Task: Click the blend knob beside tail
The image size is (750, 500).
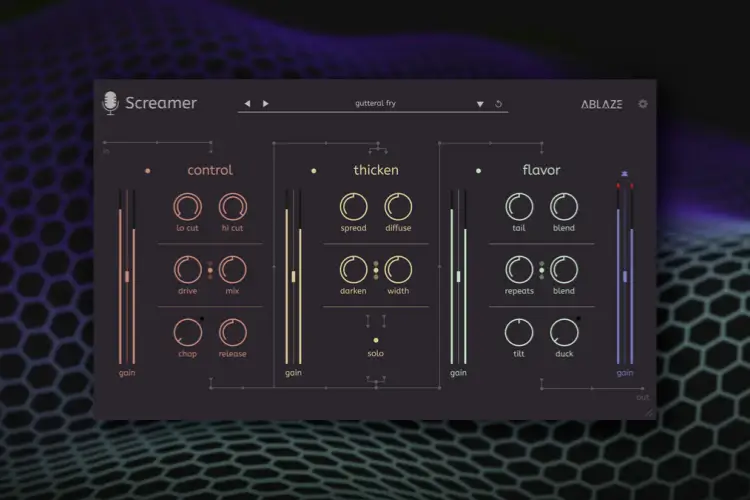Action: pyautogui.click(x=564, y=207)
